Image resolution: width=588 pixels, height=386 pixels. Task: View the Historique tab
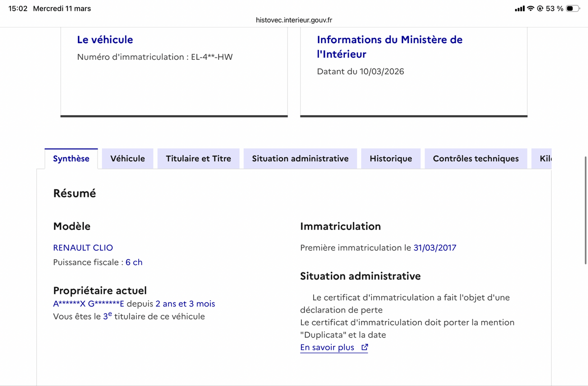tap(391, 158)
